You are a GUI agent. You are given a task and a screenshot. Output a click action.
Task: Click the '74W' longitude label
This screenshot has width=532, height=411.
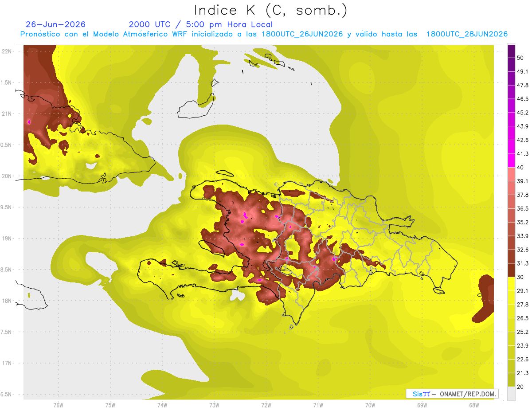tap(162, 405)
